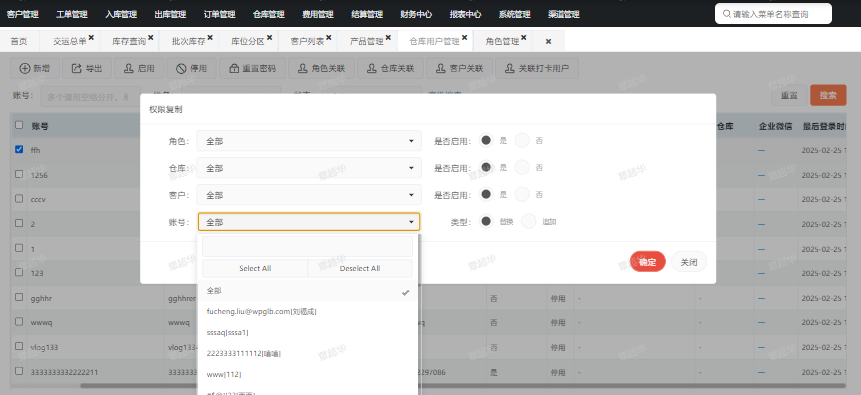This screenshot has height=395, width=861.
Task: Click the 启用 enable user toolbar button
Action: 139,69
